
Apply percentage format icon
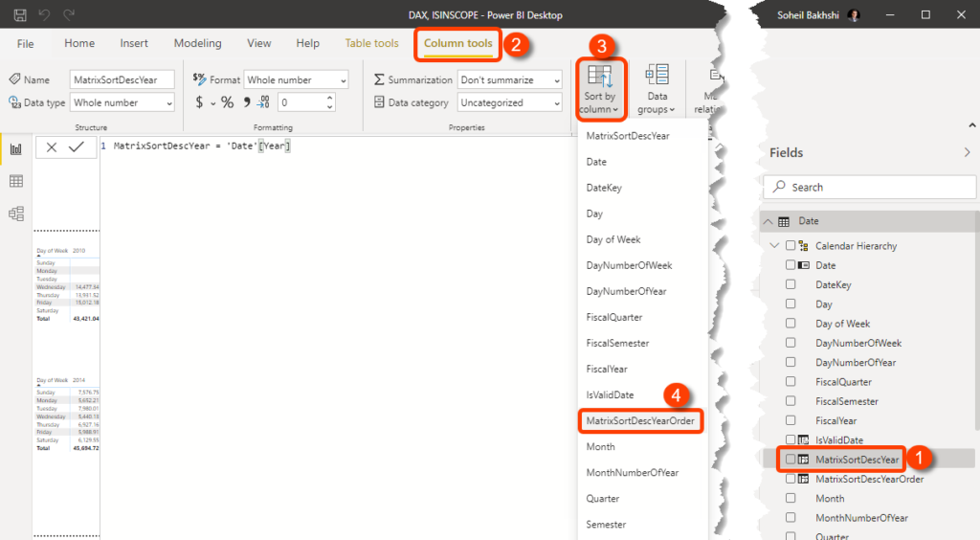tap(228, 102)
